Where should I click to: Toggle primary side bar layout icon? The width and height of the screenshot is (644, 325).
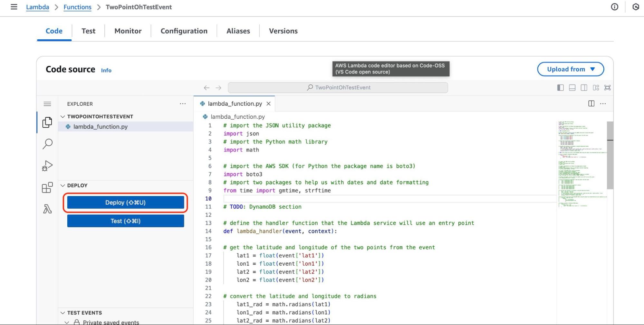pyautogui.click(x=560, y=88)
